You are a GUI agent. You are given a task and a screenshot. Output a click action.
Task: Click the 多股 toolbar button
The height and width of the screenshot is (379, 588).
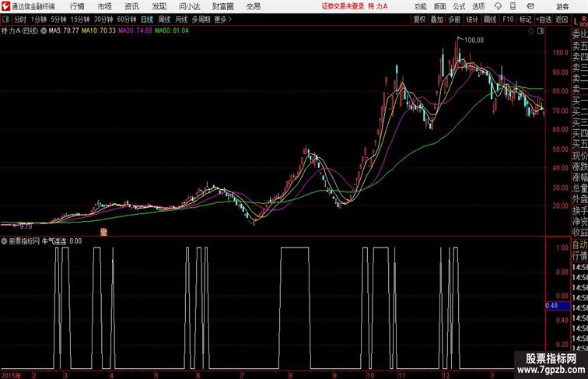454,19
